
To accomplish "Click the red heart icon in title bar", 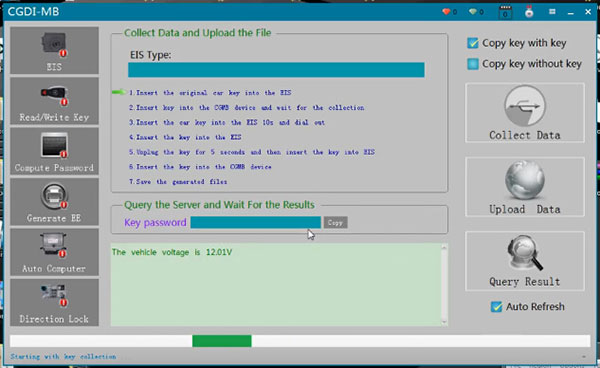I will (x=446, y=12).
